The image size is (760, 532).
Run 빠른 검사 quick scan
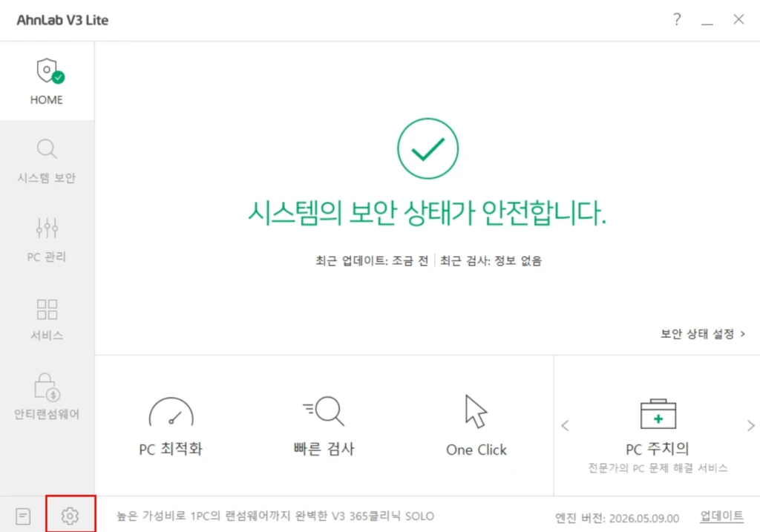324,426
